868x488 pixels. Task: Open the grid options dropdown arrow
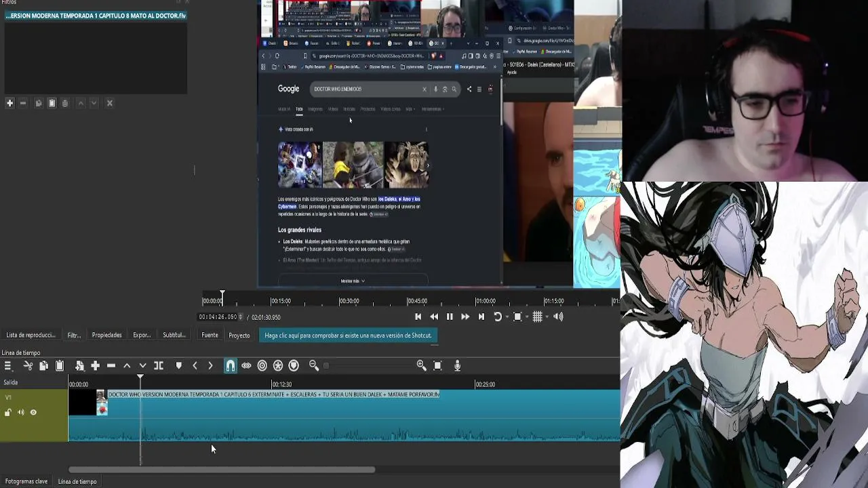tap(547, 317)
